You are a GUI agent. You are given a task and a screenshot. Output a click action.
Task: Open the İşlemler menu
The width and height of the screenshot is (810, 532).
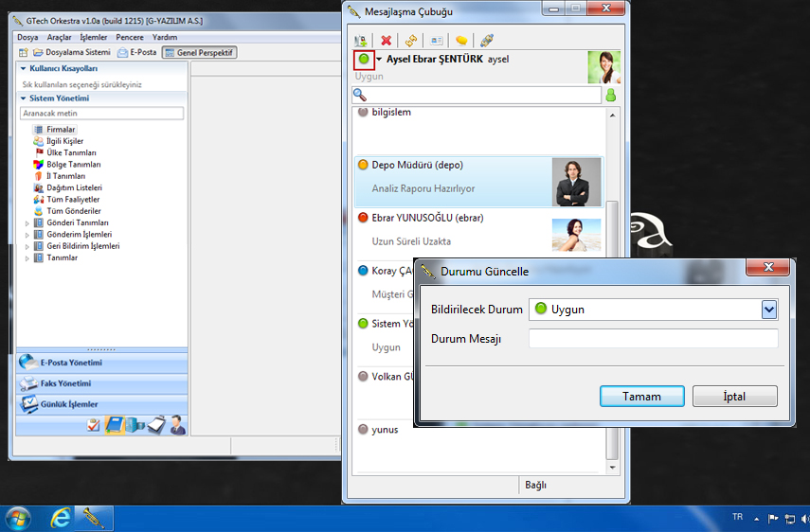click(x=94, y=37)
